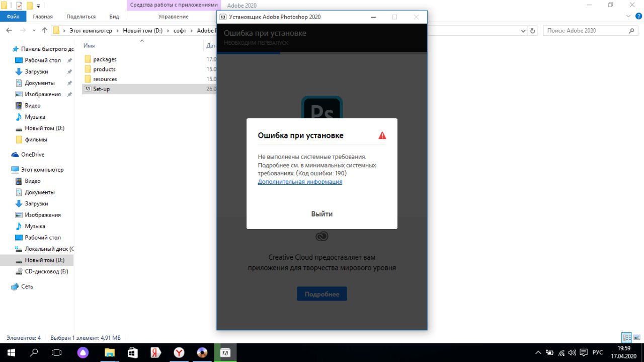Refresh the Explorer folder view
644x362 pixels.
[533, 31]
